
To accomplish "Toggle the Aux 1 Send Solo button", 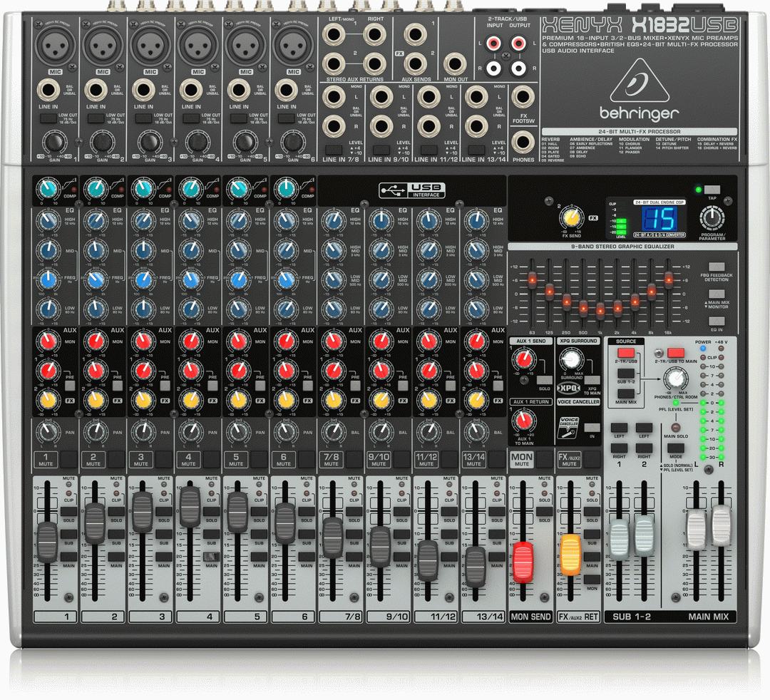I will [545, 381].
